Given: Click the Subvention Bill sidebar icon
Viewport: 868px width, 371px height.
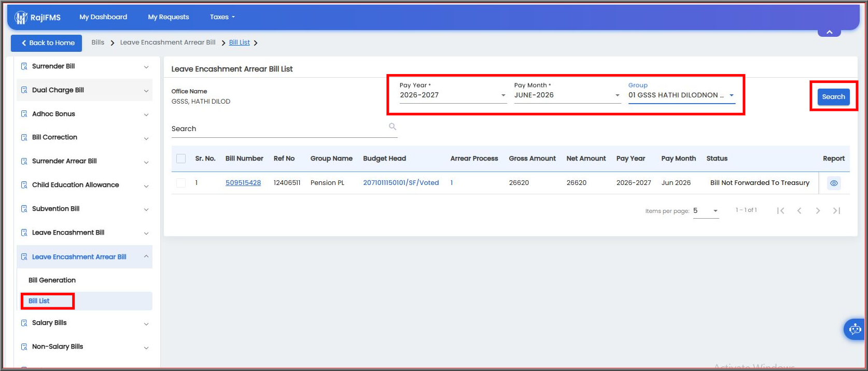Looking at the screenshot, I should (x=24, y=209).
